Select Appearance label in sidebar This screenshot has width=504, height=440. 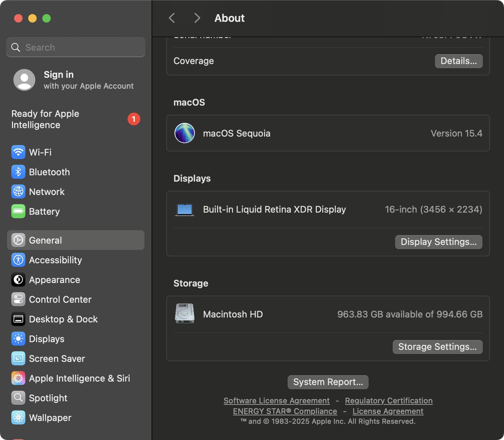[x=55, y=280]
